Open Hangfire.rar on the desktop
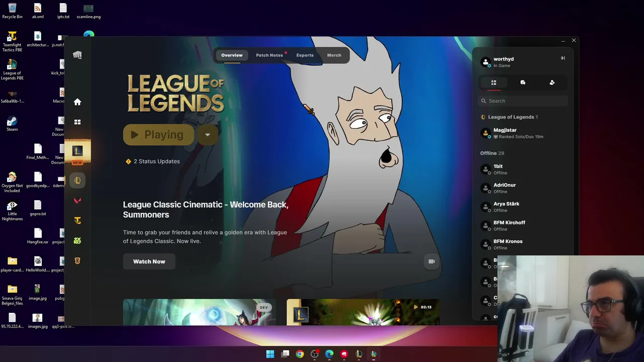Image resolution: width=644 pixels, height=362 pixels. 38,236
